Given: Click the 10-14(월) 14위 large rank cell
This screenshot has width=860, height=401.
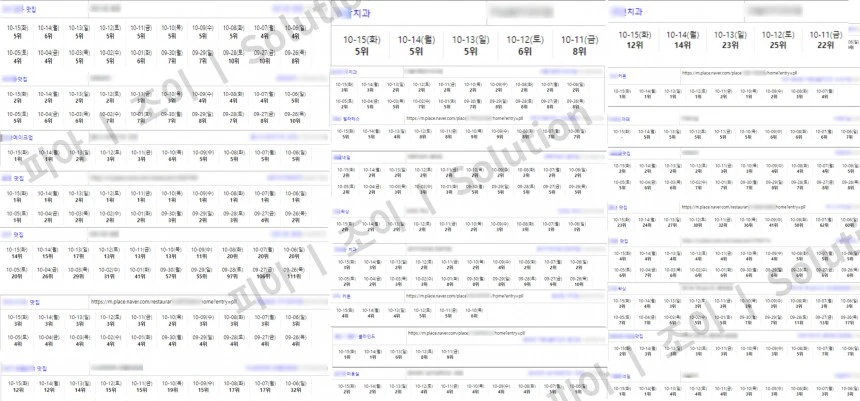Looking at the screenshot, I should (x=682, y=40).
